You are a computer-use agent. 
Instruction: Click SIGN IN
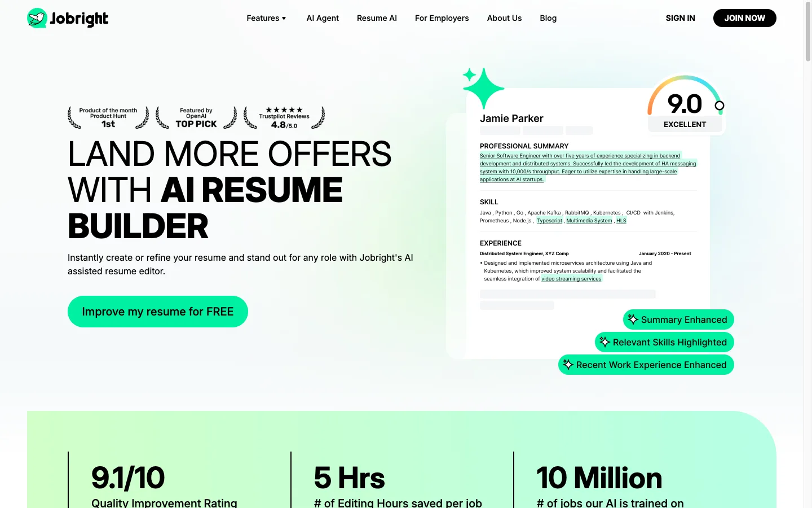(680, 18)
